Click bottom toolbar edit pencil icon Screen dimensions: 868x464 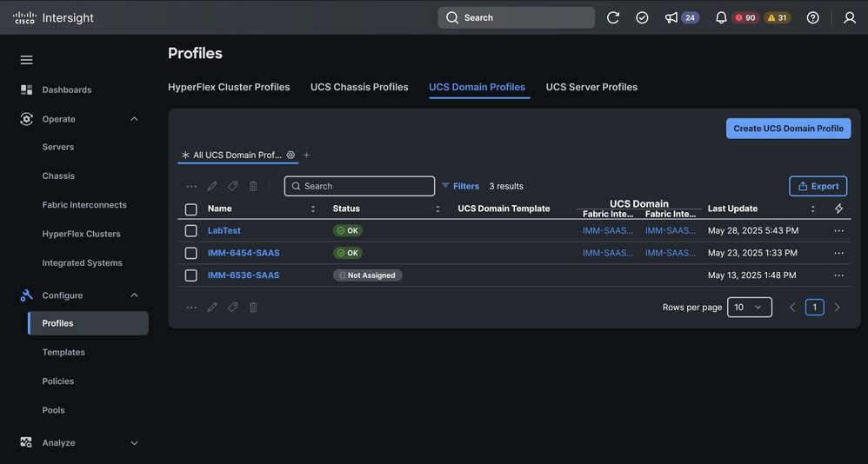(x=212, y=307)
